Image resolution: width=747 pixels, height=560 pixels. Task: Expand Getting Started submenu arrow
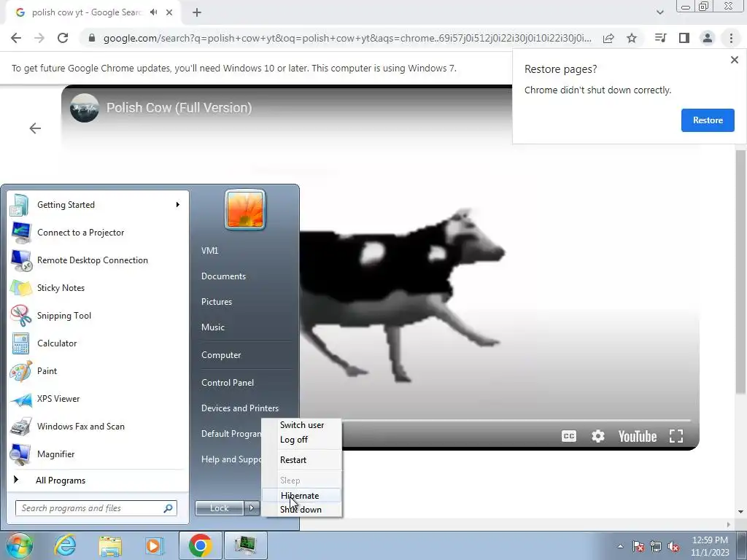pyautogui.click(x=178, y=205)
